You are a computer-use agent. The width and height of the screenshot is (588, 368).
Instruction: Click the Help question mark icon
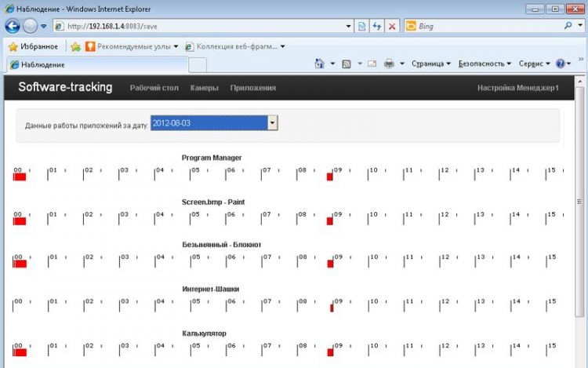561,64
